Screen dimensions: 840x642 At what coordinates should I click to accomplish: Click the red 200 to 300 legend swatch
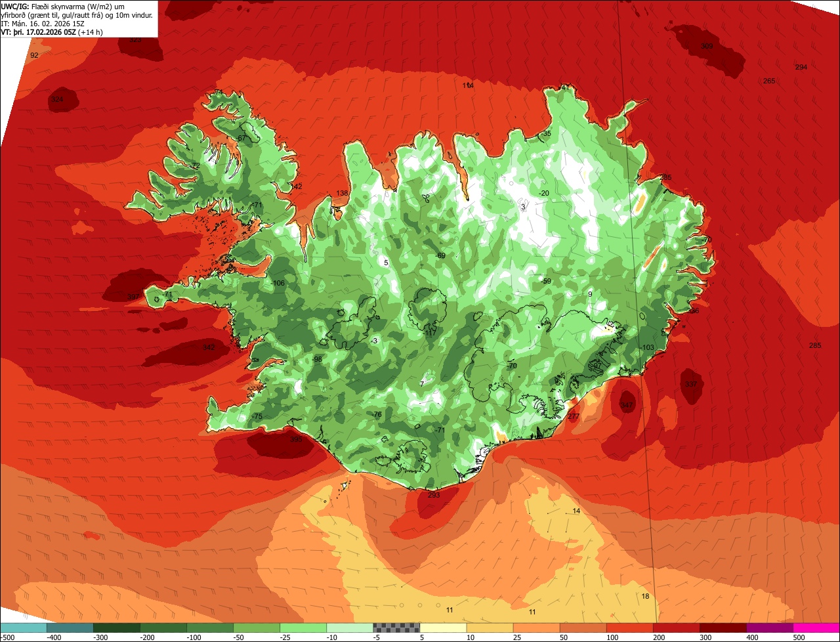pyautogui.click(x=676, y=628)
